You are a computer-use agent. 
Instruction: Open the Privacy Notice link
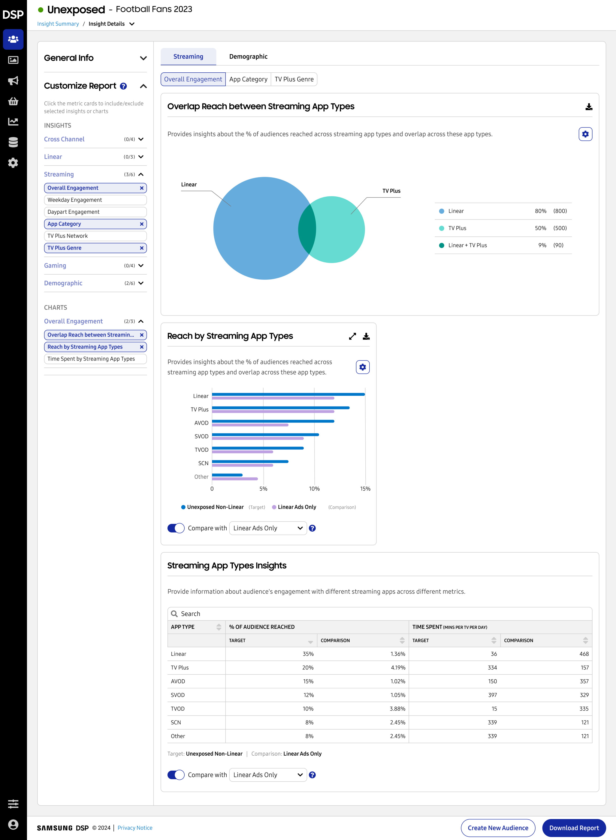135,828
